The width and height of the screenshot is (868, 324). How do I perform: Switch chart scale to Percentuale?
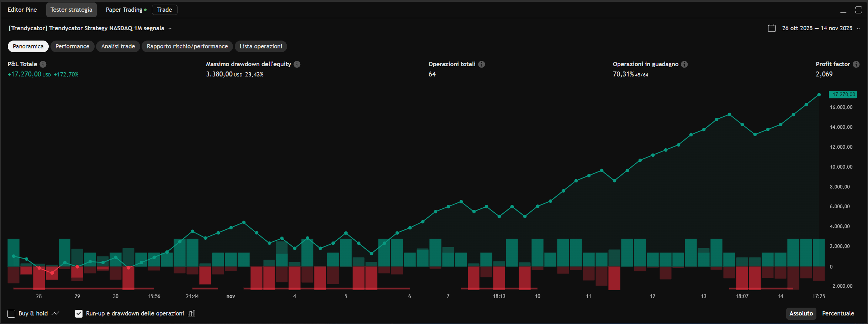[x=838, y=313]
